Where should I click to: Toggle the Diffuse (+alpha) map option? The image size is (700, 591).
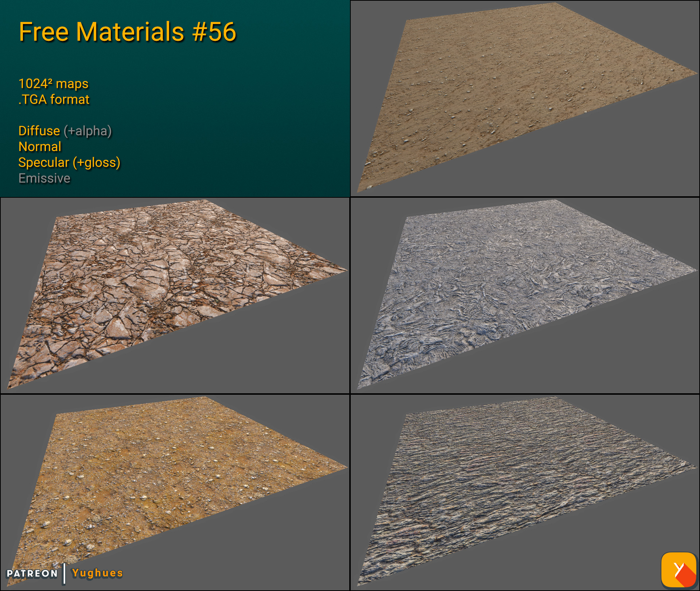click(x=65, y=131)
